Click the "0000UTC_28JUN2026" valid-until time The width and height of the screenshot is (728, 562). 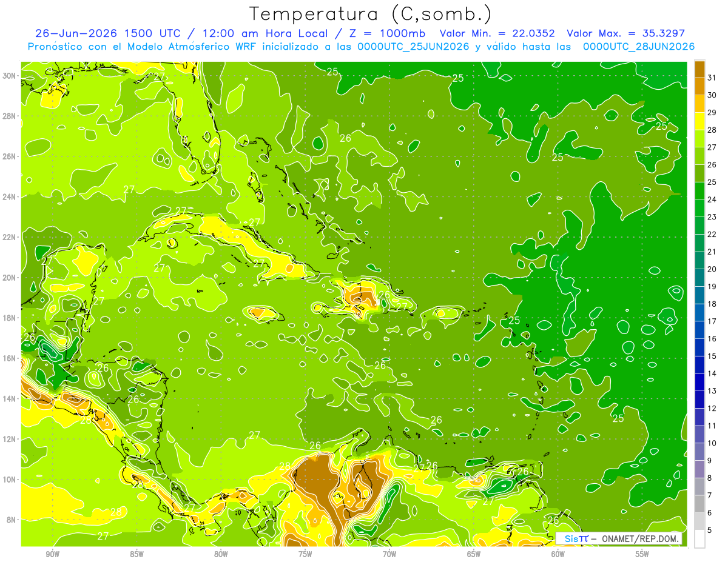click(639, 46)
